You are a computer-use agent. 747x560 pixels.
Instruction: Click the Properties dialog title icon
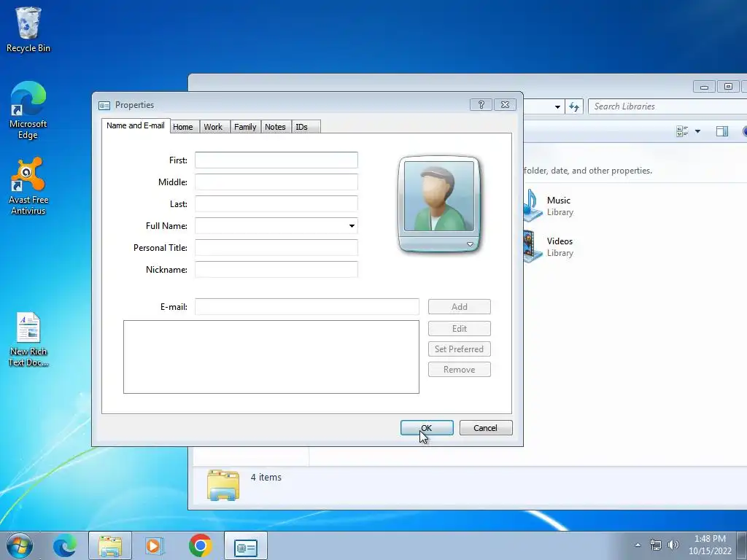tap(104, 105)
